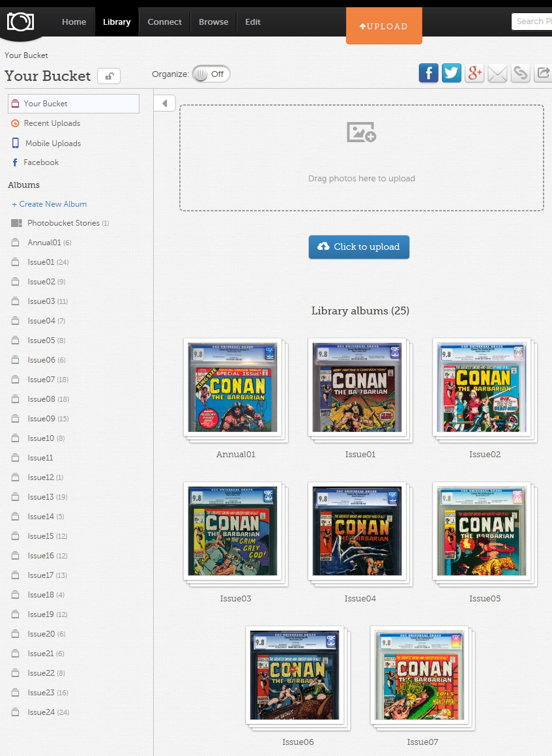Click the Your Bucket breadcrumb text
This screenshot has width=552, height=756.
click(26, 55)
